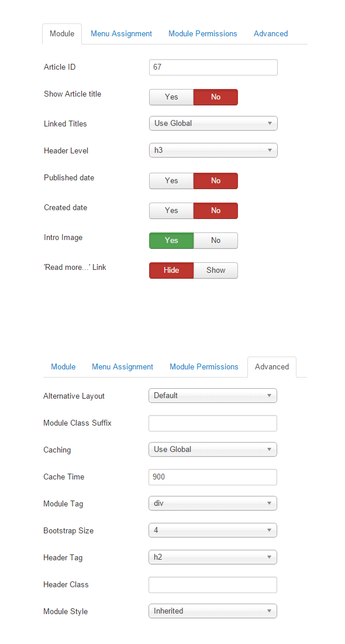Go to upper Advanced tab
The height and width of the screenshot is (644, 345).
tap(271, 34)
